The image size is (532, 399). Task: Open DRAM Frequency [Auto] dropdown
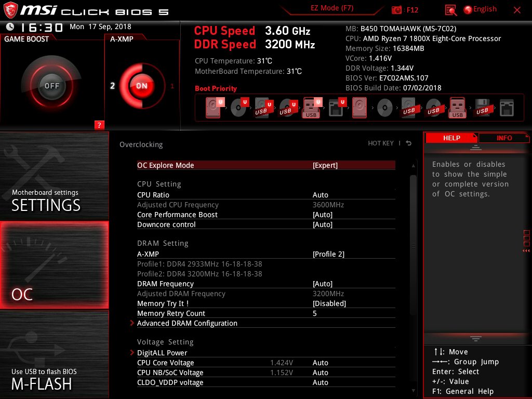[266, 284]
